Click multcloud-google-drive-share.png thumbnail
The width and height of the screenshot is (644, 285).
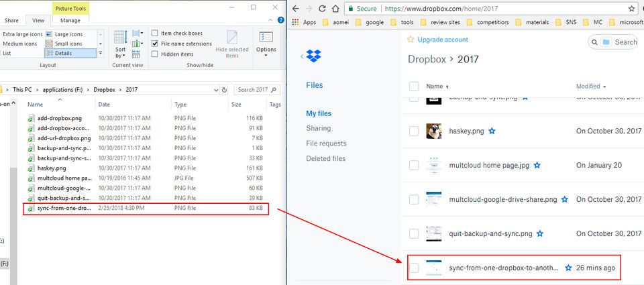point(434,199)
